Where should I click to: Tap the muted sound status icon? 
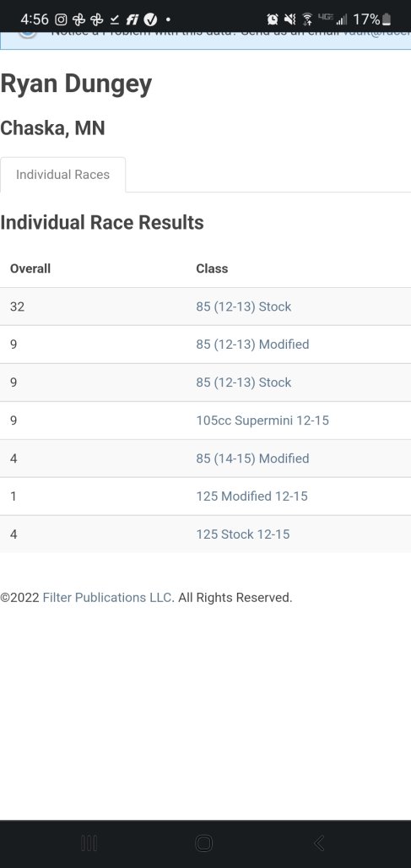(x=289, y=20)
